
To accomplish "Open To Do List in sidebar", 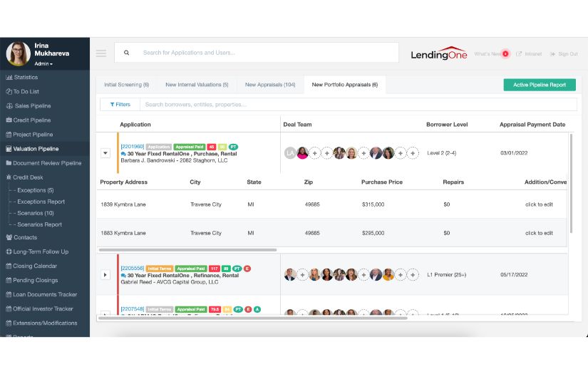I will pos(23,91).
